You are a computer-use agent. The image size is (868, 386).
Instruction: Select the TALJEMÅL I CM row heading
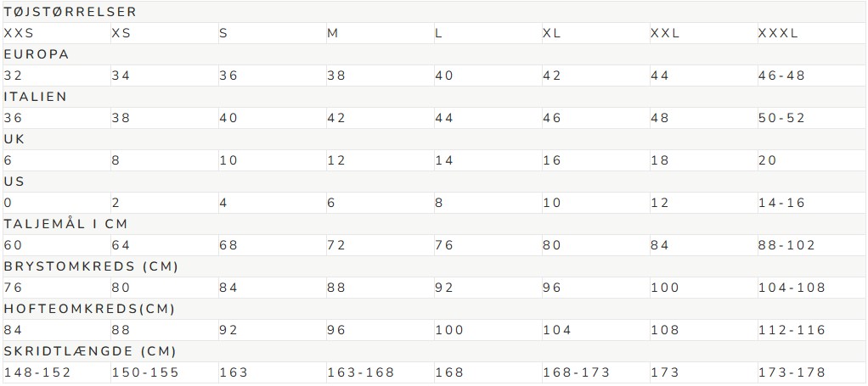(66, 224)
